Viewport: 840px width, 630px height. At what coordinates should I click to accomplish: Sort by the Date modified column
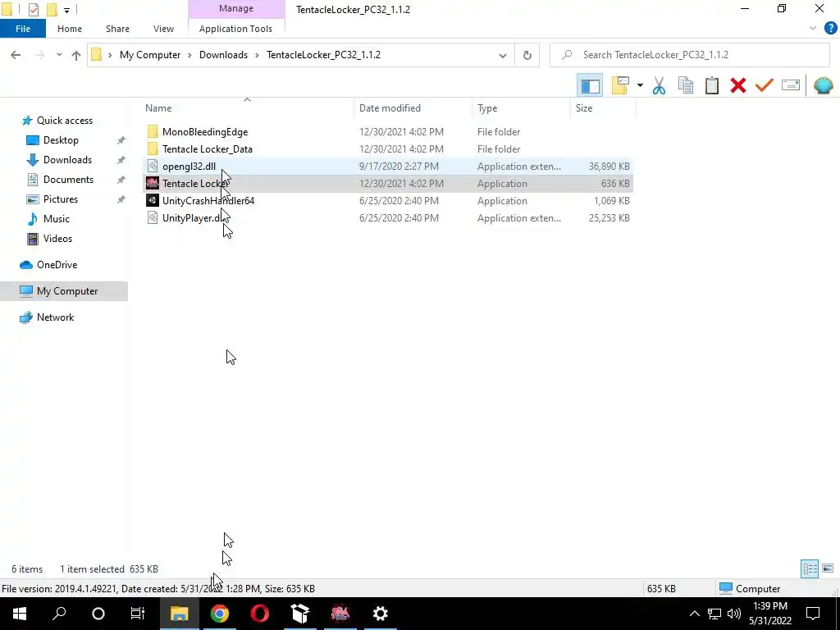[390, 108]
